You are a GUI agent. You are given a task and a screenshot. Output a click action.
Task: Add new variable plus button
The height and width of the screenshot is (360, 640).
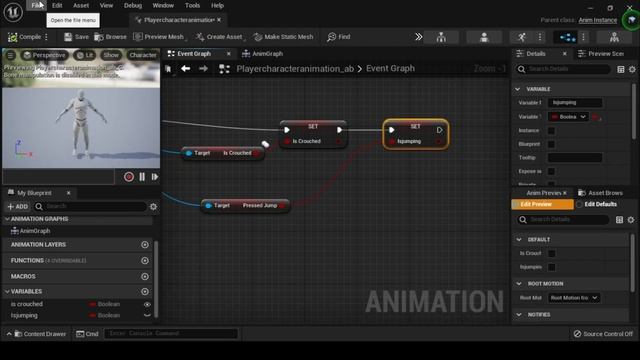[x=145, y=291]
